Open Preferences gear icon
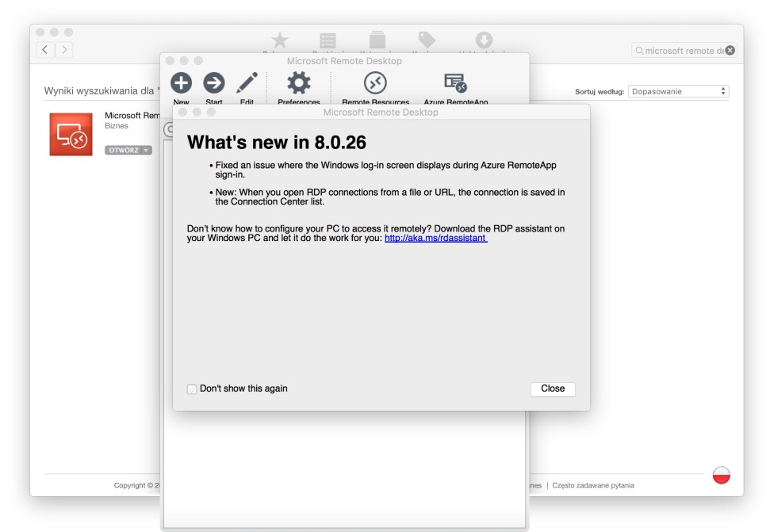Screen dimensions: 774x532 pyautogui.click(x=299, y=83)
